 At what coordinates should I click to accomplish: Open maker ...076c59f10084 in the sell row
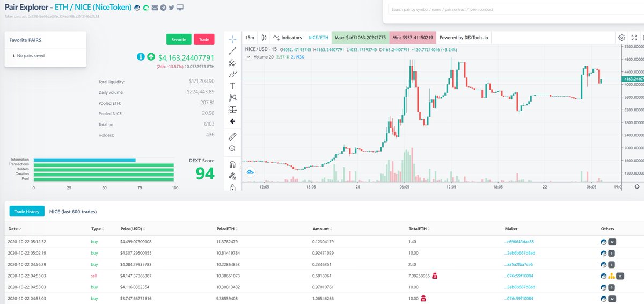point(519,276)
